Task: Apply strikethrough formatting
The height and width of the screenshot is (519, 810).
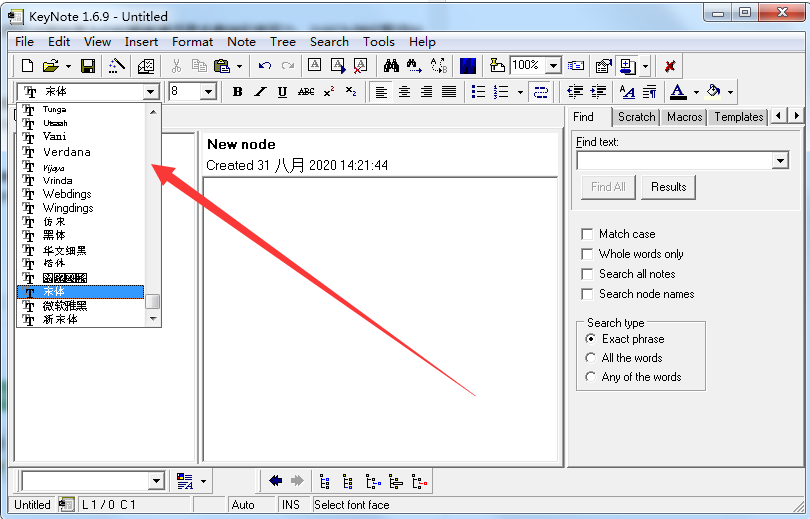Action: (306, 92)
